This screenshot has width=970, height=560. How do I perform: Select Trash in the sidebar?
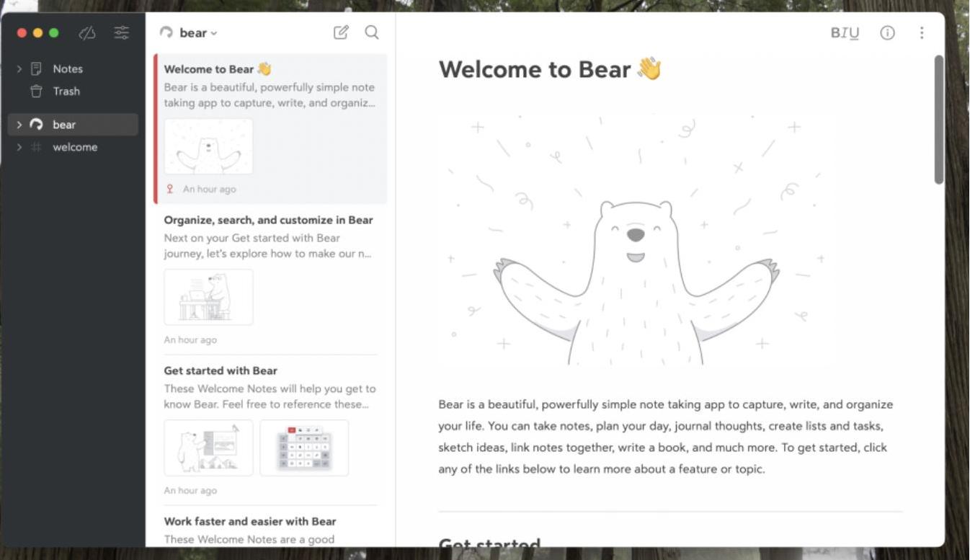tap(66, 91)
